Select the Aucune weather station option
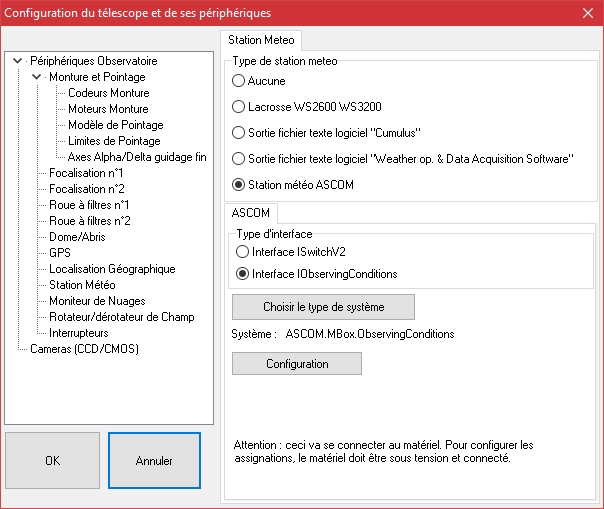The height and width of the screenshot is (509, 604). click(x=239, y=81)
